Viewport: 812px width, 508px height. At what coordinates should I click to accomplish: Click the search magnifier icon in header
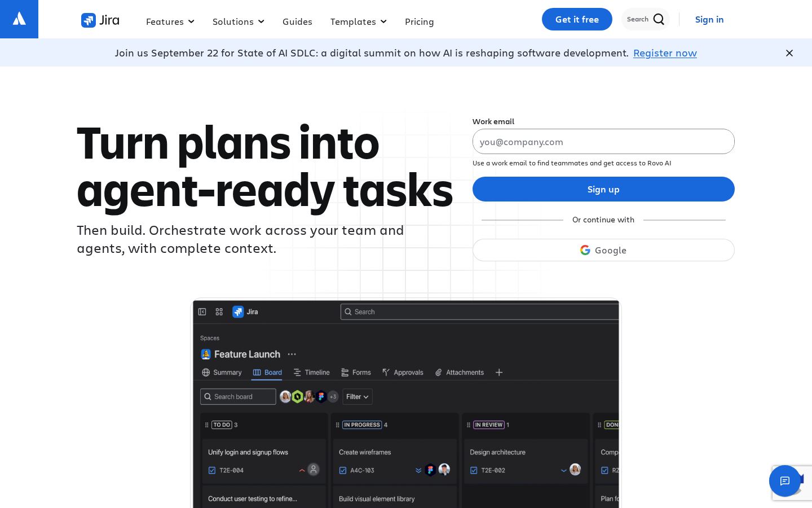coord(659,19)
